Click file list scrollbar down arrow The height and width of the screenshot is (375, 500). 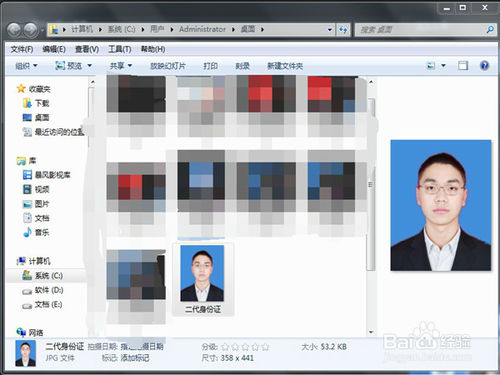(x=371, y=332)
